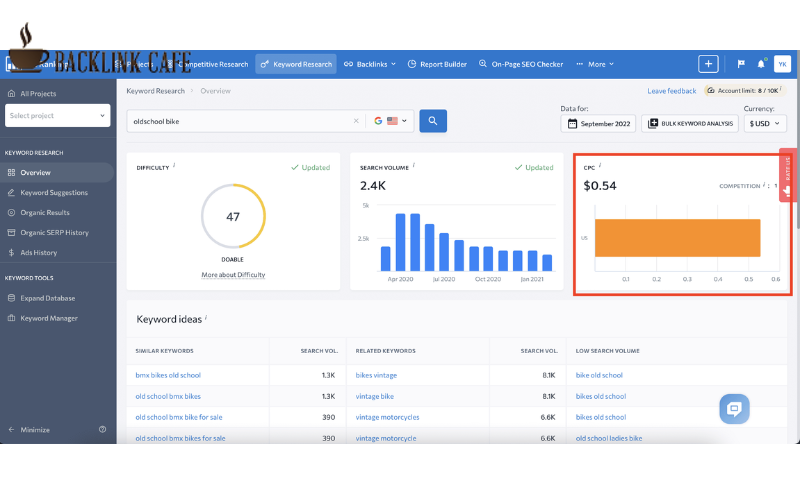This screenshot has width=800, height=500.
Task: Click the blue search magnifier button
Action: click(433, 121)
